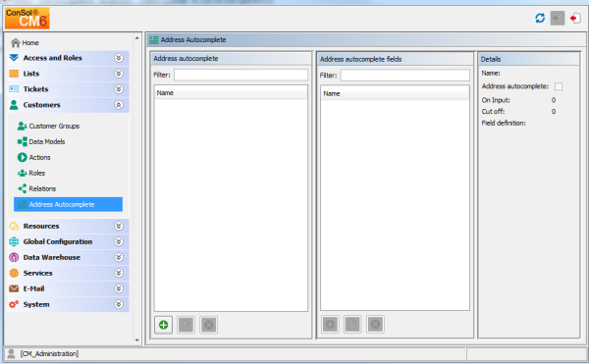The width and height of the screenshot is (589, 364).
Task: Click the navigation scrollbar down arrow
Action: (x=137, y=340)
